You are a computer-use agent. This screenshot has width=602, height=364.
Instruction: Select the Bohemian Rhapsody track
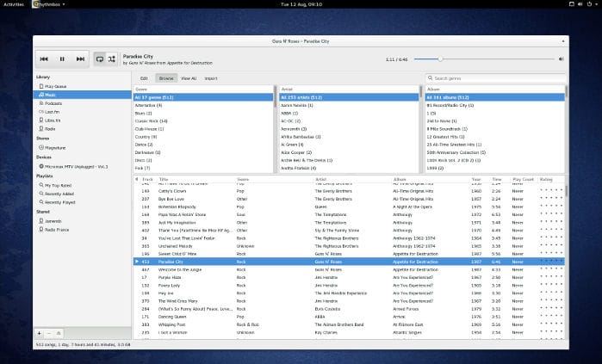349,207
